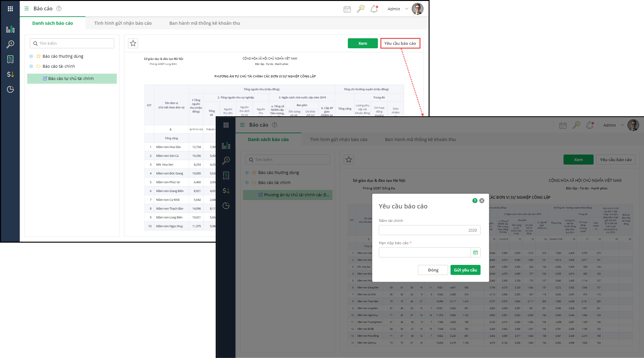
Task: Open the calendar icon in top header
Action: (347, 9)
